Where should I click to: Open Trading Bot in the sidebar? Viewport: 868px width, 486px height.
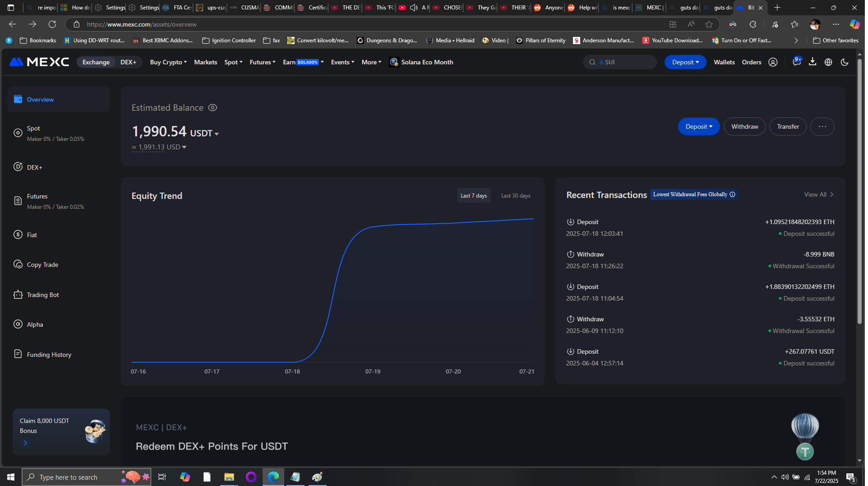click(59, 295)
